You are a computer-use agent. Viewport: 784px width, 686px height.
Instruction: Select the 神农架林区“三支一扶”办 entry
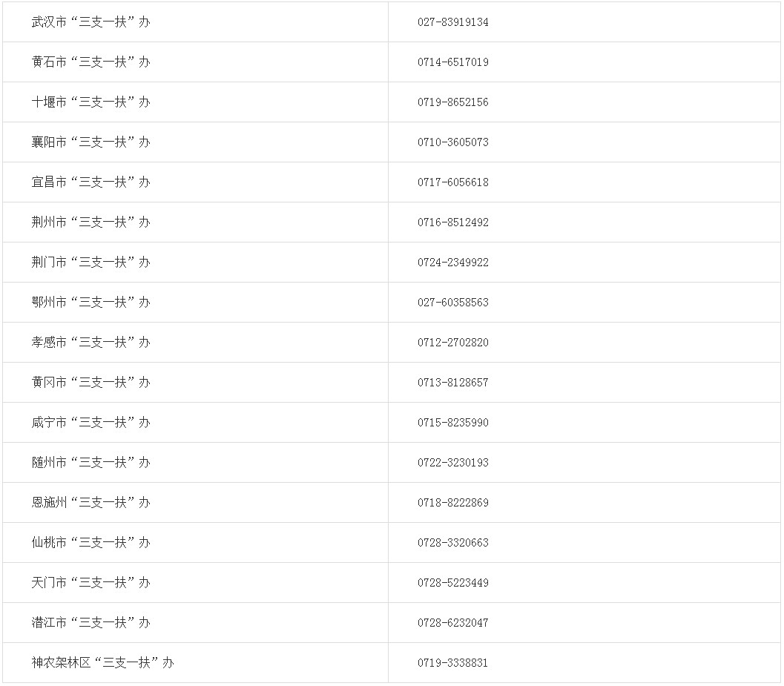click(x=102, y=662)
